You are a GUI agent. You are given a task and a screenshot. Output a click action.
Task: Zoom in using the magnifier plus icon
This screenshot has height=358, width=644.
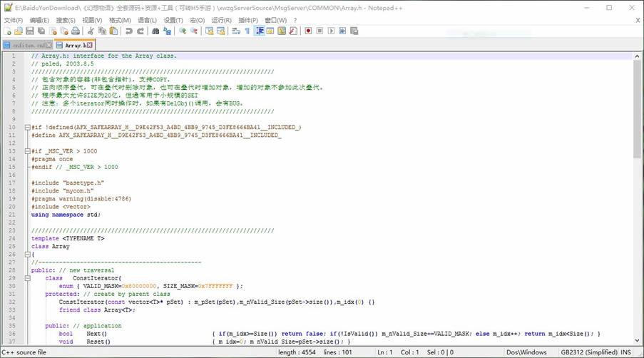coord(183,31)
